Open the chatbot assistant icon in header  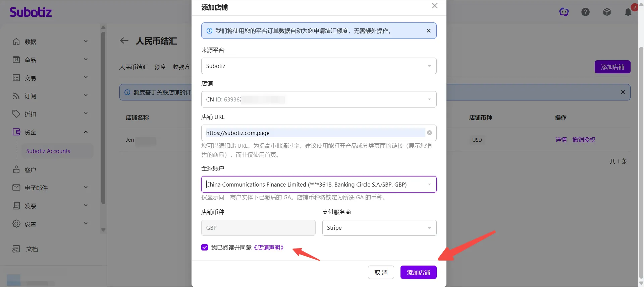coord(564,12)
